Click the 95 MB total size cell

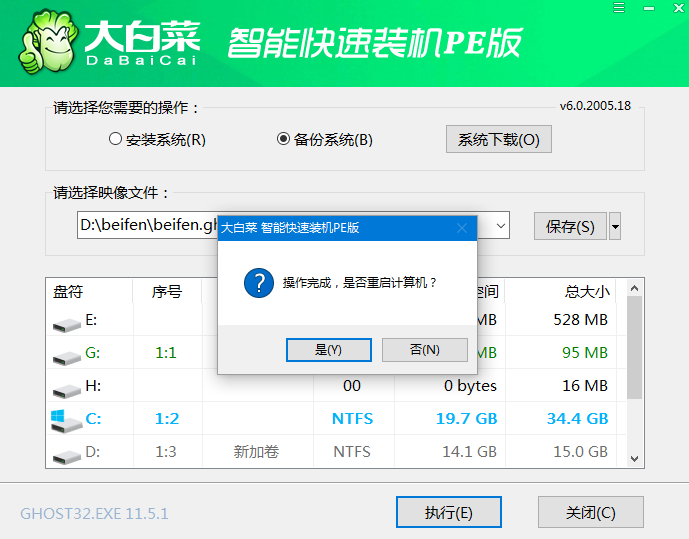tap(585, 352)
